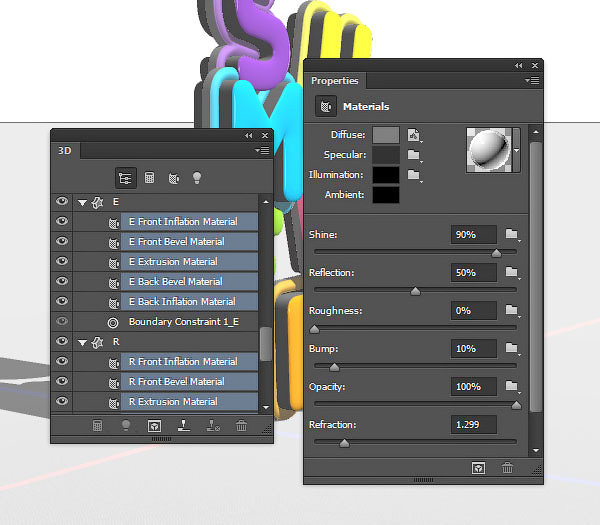This screenshot has height=525, width=600.
Task: Click Render cube icon in 3D panel footer
Action: [x=154, y=426]
